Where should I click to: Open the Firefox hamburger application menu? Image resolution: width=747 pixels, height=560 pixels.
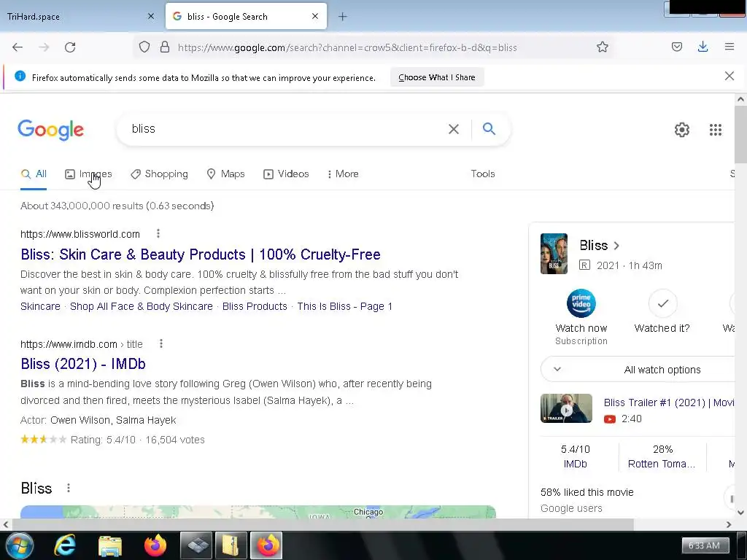pyautogui.click(x=729, y=47)
